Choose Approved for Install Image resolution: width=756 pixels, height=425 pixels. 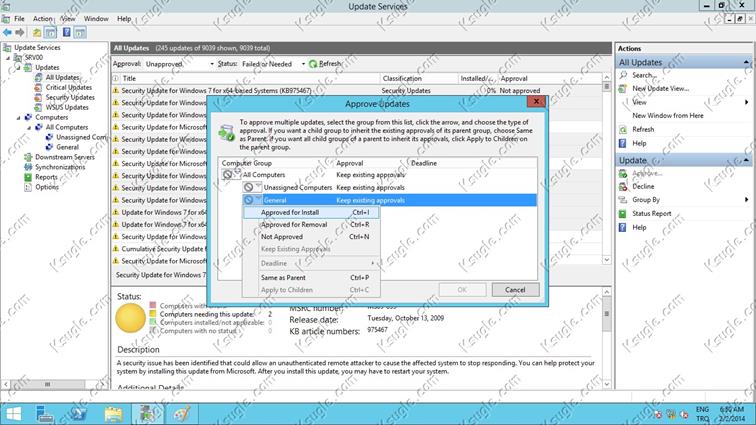pos(311,212)
